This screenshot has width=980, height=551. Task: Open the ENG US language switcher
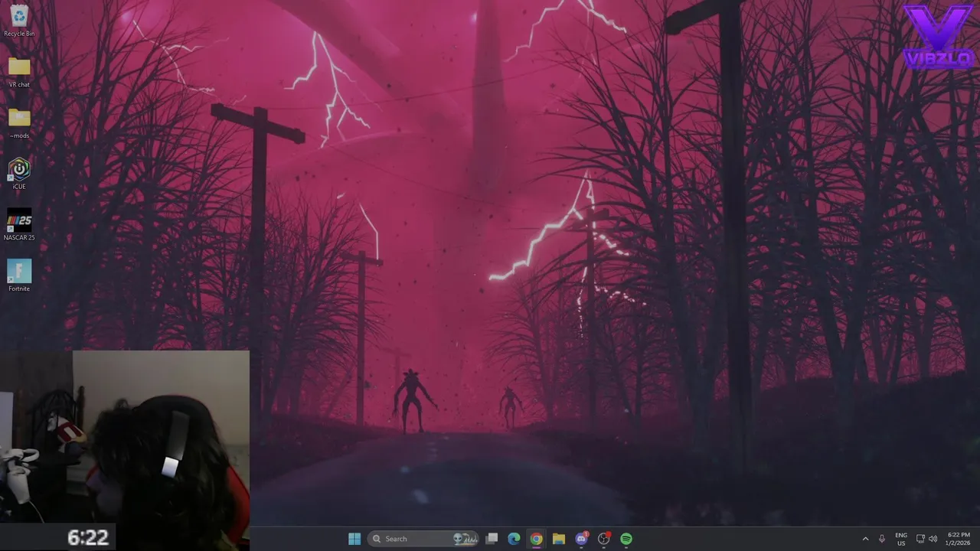(901, 539)
